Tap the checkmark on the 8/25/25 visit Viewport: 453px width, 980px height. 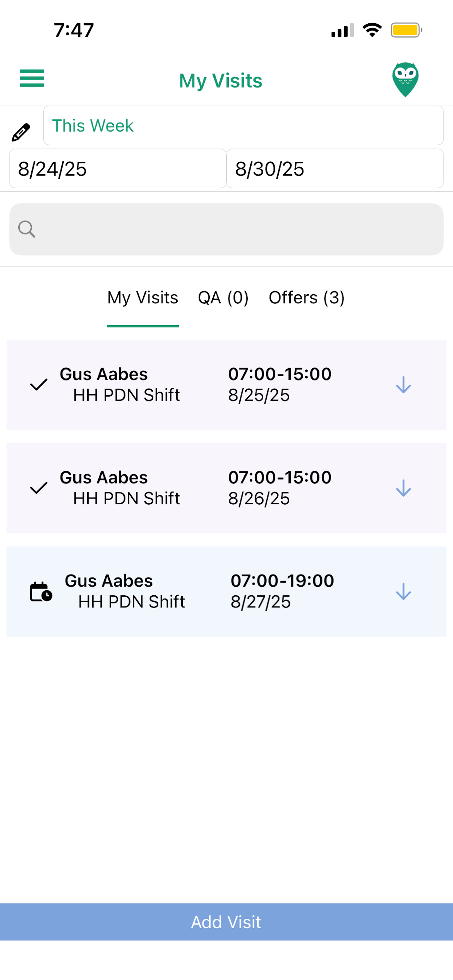click(x=39, y=385)
